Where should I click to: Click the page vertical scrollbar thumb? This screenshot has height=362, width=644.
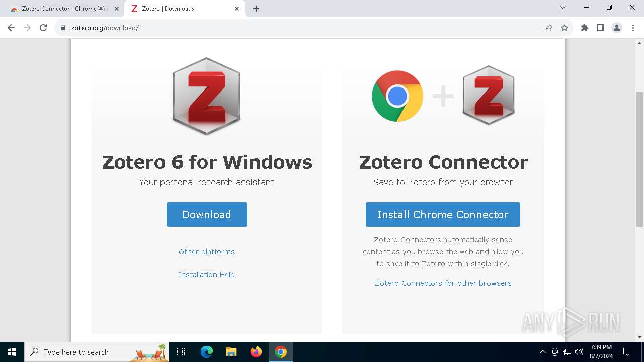pos(639,159)
